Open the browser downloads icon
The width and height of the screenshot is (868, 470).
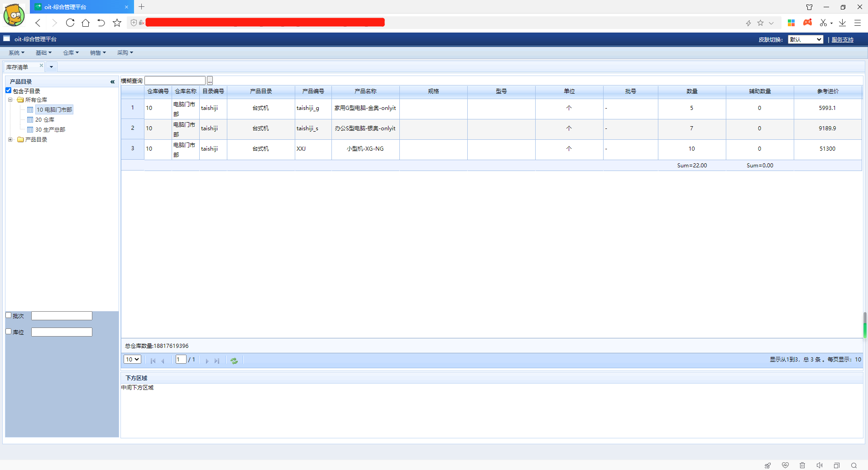click(842, 23)
